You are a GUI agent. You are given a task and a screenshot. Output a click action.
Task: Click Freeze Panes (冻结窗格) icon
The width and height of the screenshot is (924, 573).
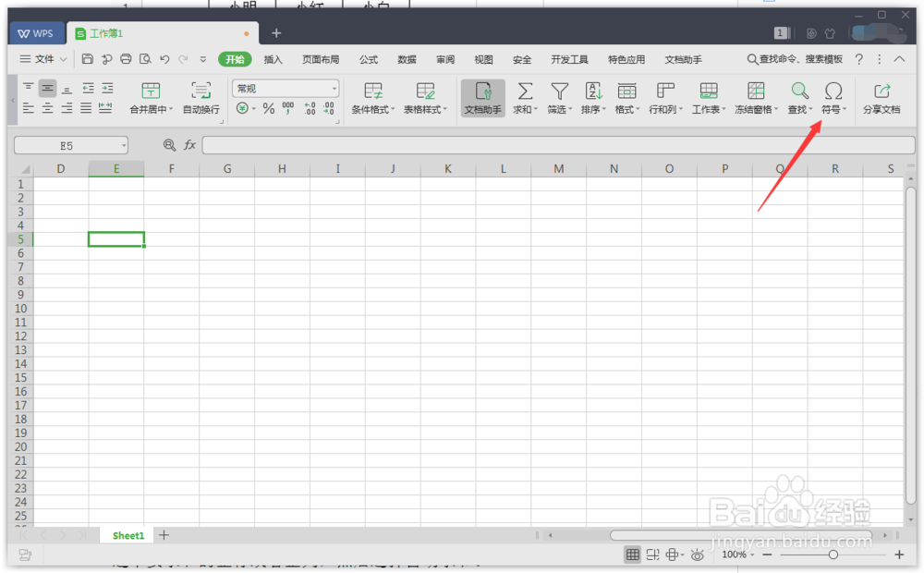pos(756,91)
